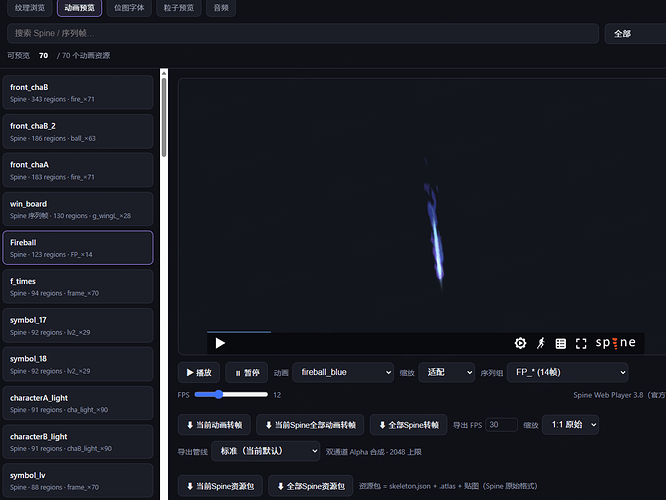Click the 暂停 pause button

pos(247,373)
